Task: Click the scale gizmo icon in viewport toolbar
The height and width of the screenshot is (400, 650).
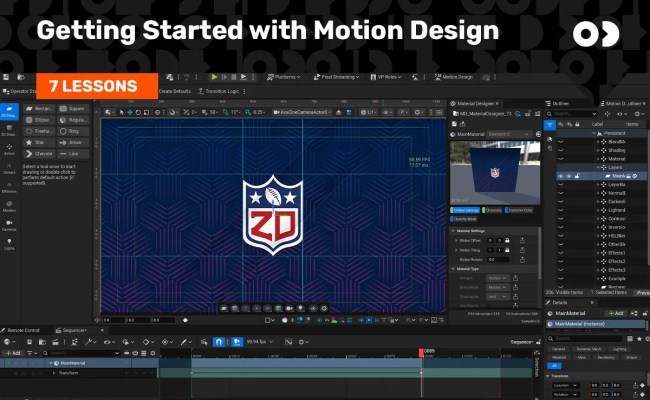Action: tap(146, 112)
